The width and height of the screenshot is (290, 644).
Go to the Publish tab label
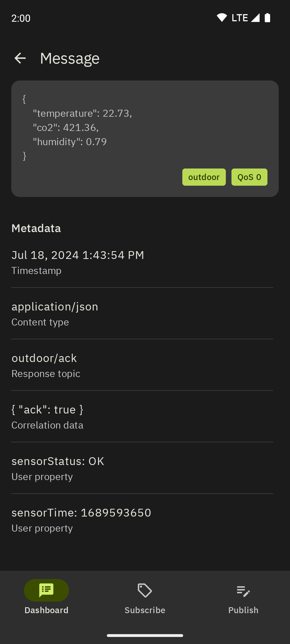pyautogui.click(x=243, y=610)
